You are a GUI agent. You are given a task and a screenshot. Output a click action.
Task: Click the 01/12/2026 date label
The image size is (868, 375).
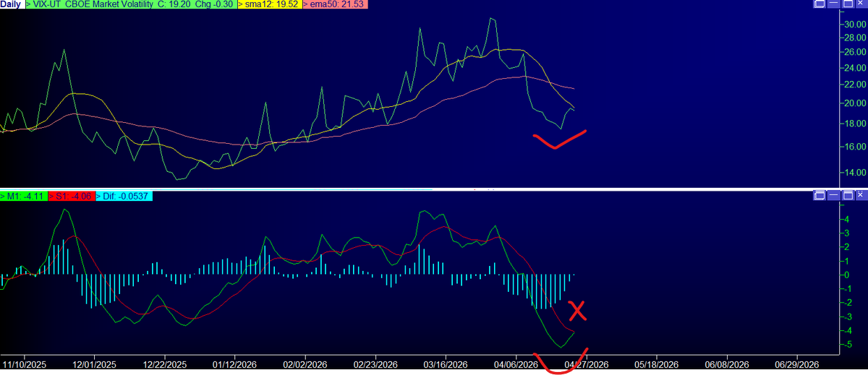tap(235, 366)
